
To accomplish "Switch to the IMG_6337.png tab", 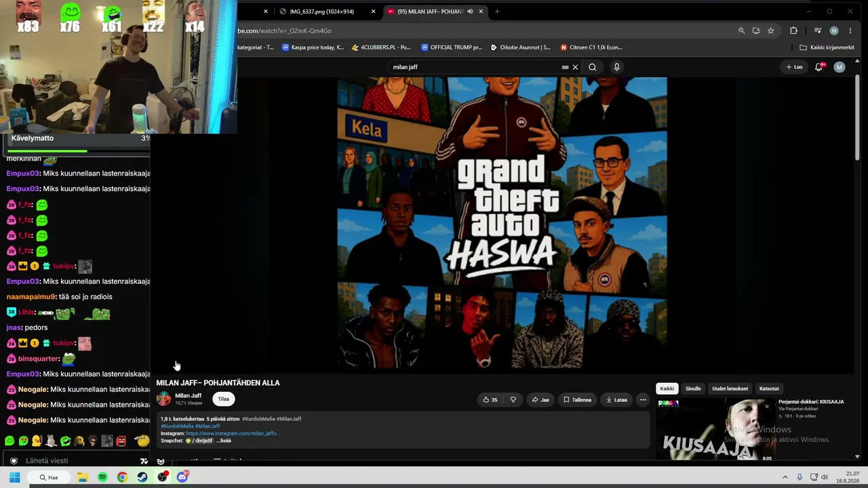I will (x=329, y=12).
